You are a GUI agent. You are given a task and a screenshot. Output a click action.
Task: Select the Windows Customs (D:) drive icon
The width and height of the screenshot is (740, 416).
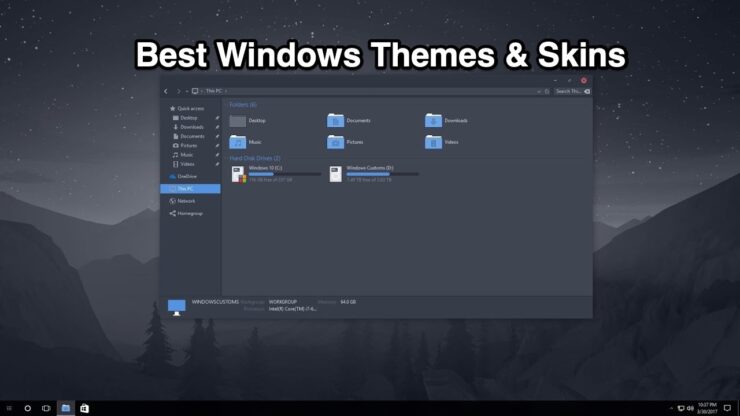[336, 174]
